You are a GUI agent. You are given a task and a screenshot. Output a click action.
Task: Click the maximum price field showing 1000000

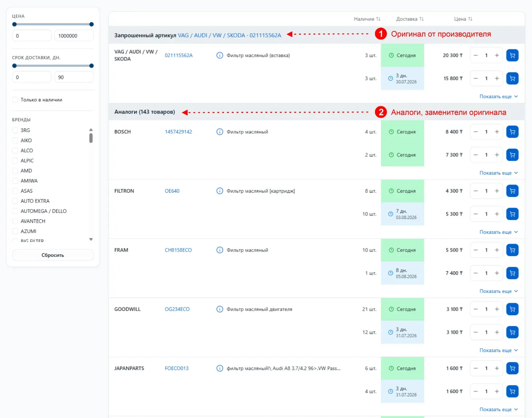pyautogui.click(x=74, y=36)
